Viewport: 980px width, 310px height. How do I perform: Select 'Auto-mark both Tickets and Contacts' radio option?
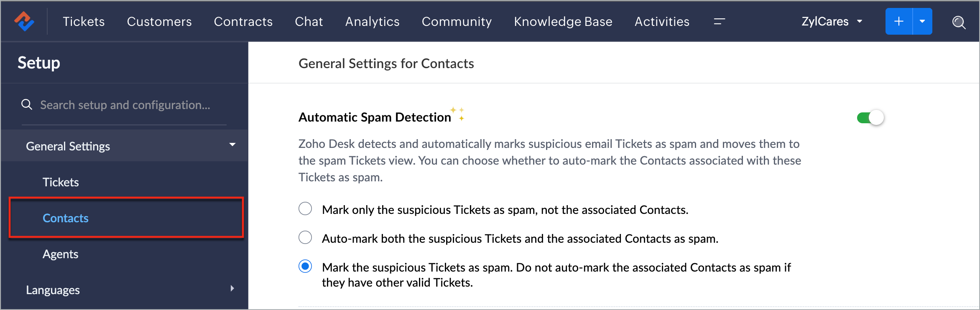(305, 237)
